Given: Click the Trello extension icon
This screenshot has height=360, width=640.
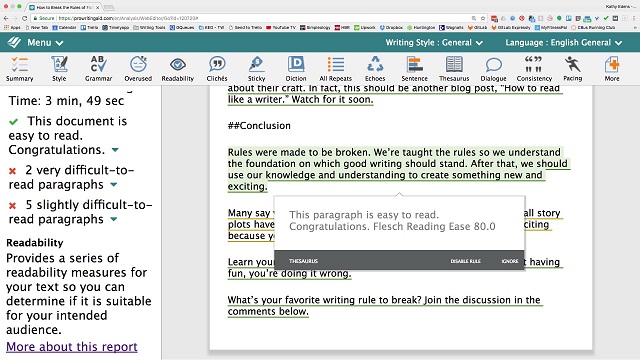Looking at the screenshot, I should click(569, 18).
